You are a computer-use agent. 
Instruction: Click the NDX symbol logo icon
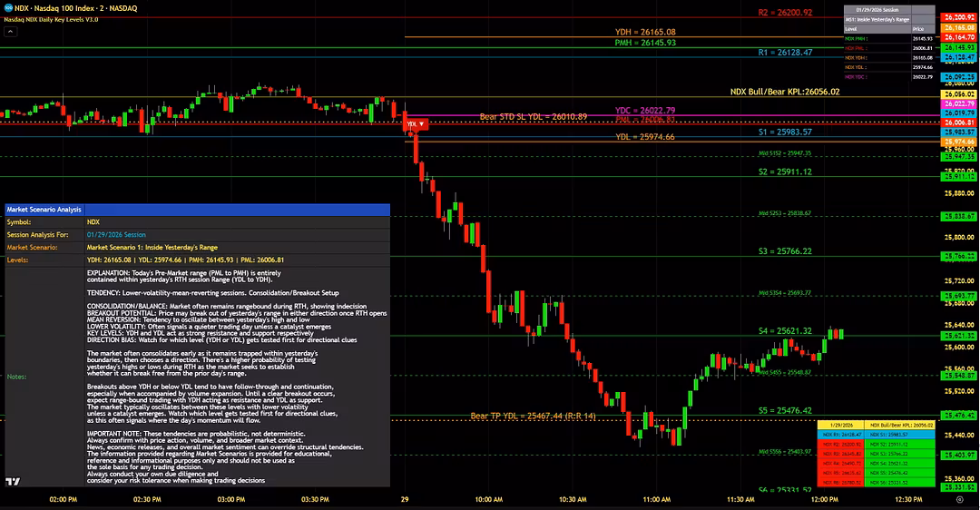click(8, 7)
